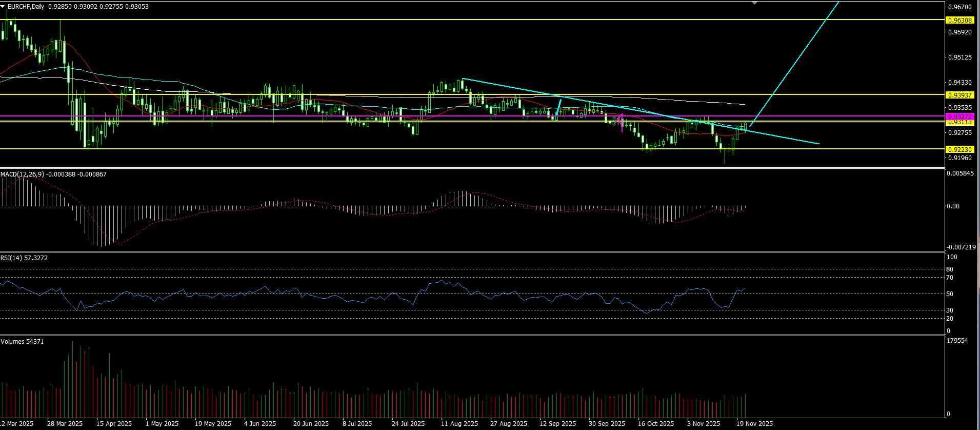The width and height of the screenshot is (980, 430).
Task: Click the 19 May 2025 date label
Action: coord(213,424)
